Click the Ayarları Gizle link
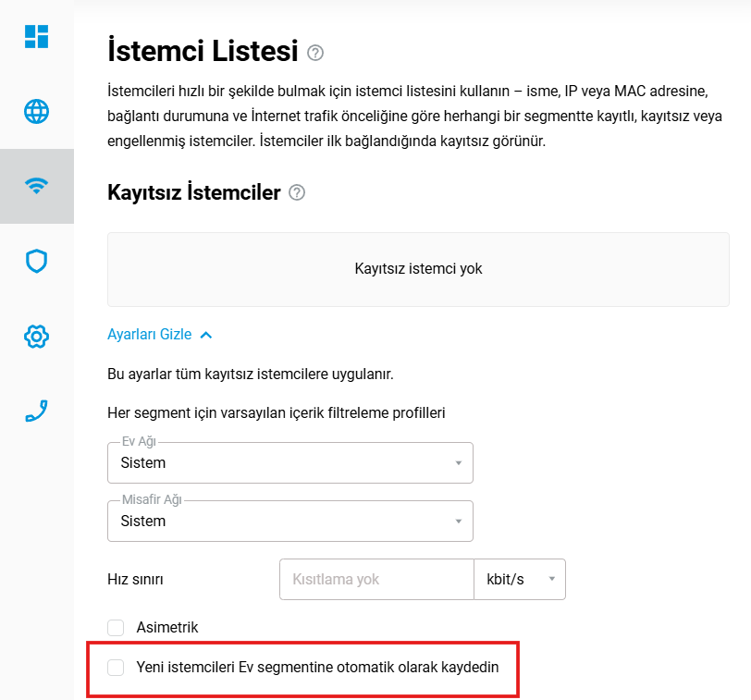Viewport: 751px width, 700px height. click(x=150, y=335)
